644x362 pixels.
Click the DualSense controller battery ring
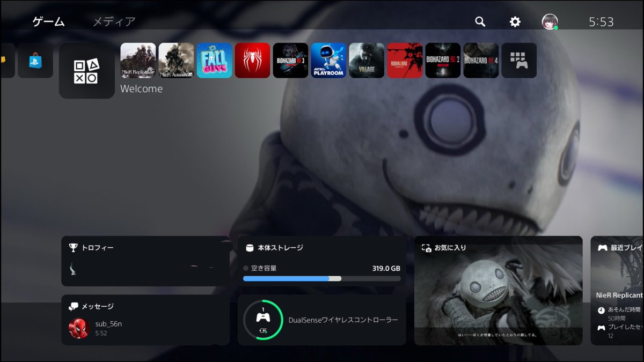[x=263, y=320]
